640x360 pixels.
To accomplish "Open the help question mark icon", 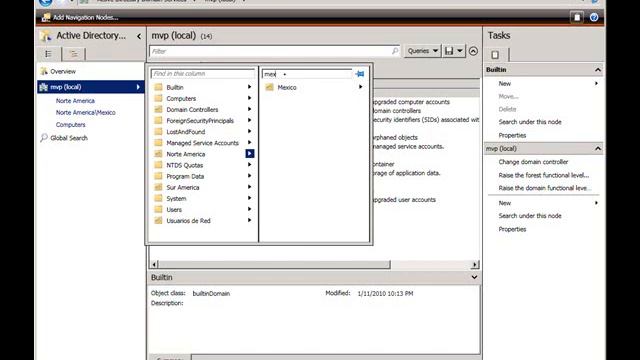I will tap(594, 17).
